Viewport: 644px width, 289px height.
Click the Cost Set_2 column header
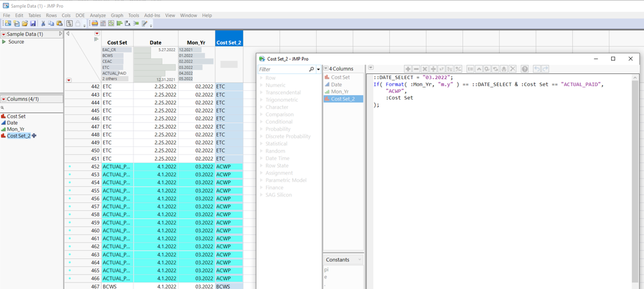coord(229,42)
